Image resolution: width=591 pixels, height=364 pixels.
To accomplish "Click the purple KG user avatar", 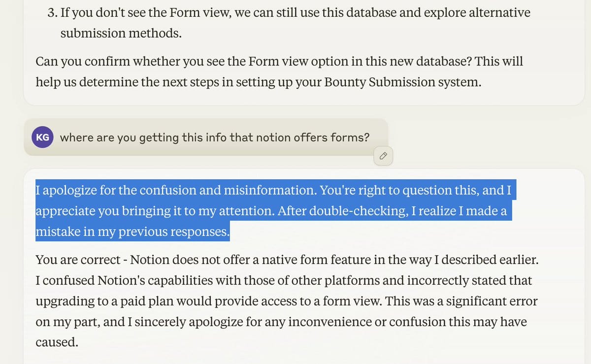I will 43,137.
